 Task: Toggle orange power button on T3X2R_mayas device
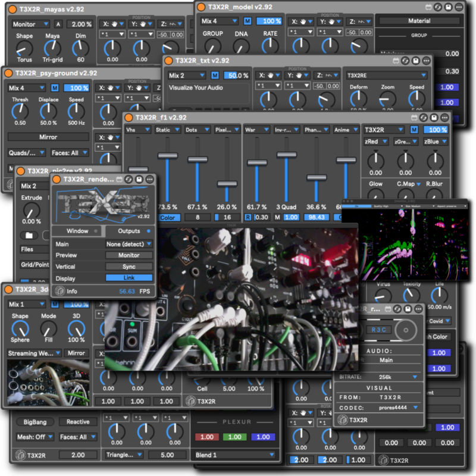coord(12,9)
